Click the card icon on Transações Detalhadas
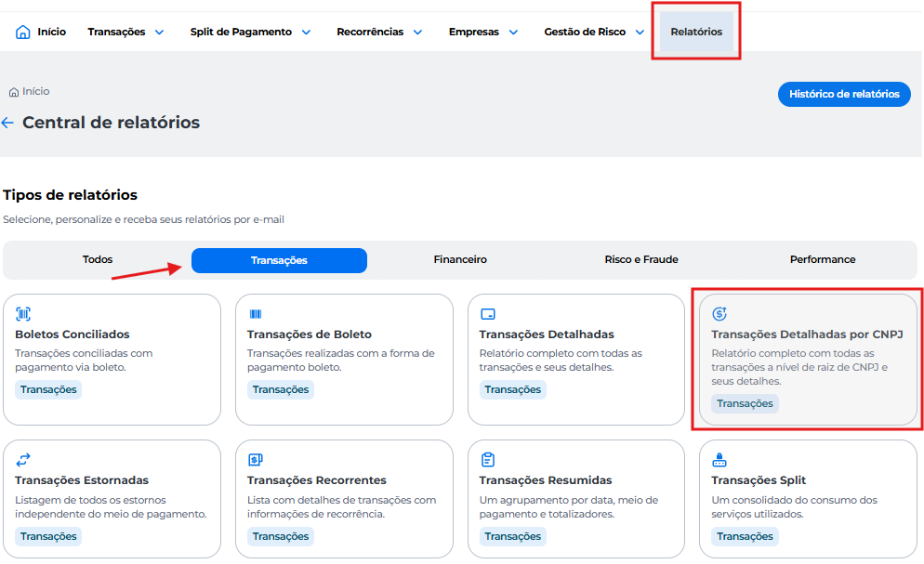The width and height of the screenshot is (924, 564). point(488,314)
